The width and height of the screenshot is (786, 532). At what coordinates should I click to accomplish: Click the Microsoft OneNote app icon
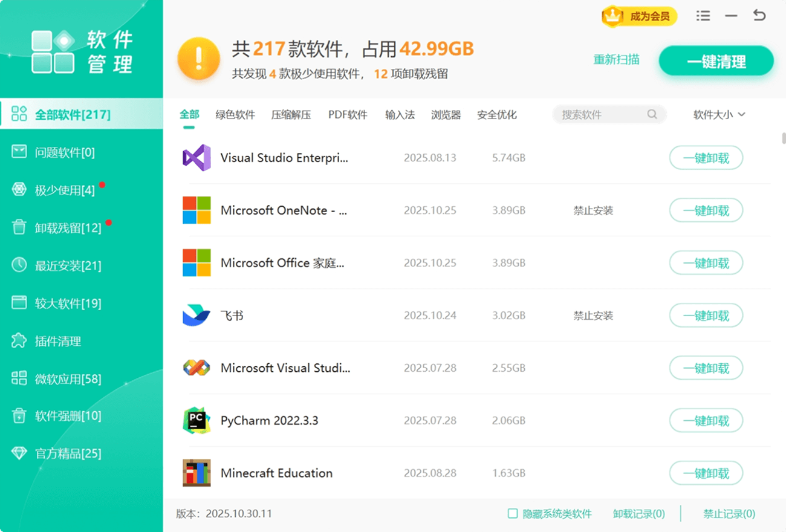pyautogui.click(x=197, y=210)
